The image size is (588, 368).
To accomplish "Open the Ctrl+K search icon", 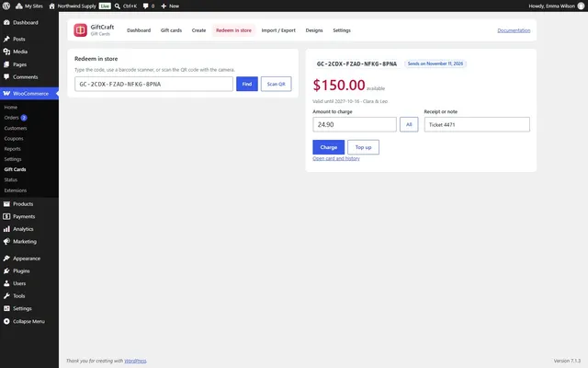I will [x=118, y=6].
